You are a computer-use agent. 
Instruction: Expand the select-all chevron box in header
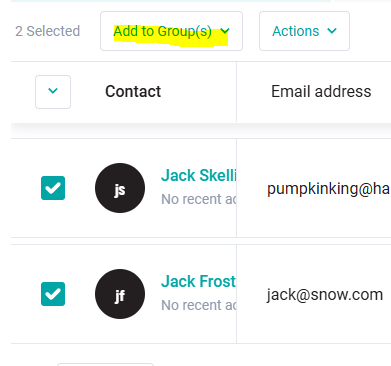tap(53, 92)
